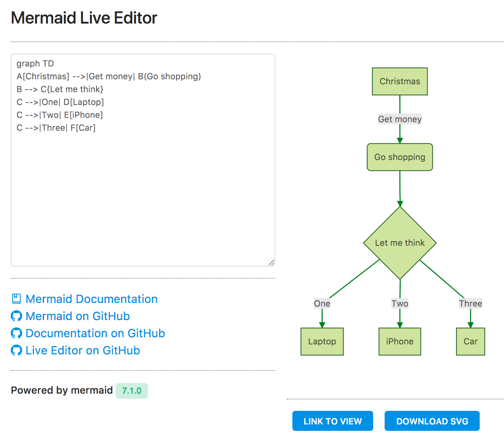This screenshot has height=443, width=504.
Task: Select the Let me think decision diamond
Action: coord(399,243)
